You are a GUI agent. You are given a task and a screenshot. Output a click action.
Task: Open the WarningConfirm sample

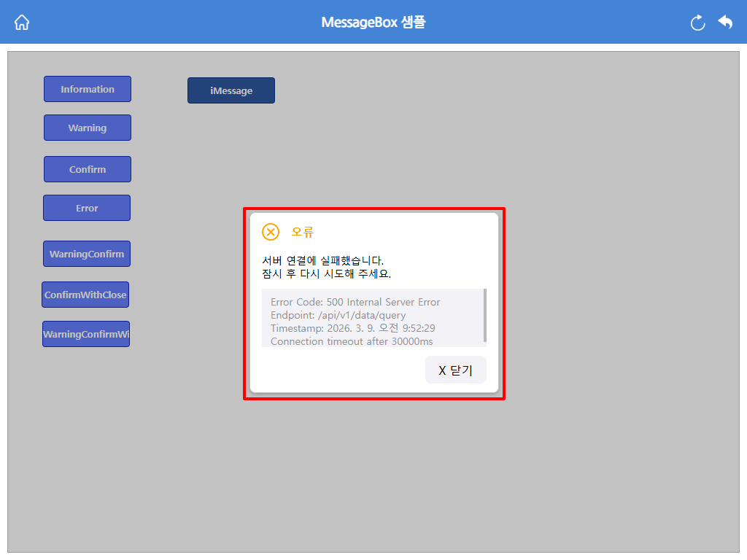pos(87,254)
